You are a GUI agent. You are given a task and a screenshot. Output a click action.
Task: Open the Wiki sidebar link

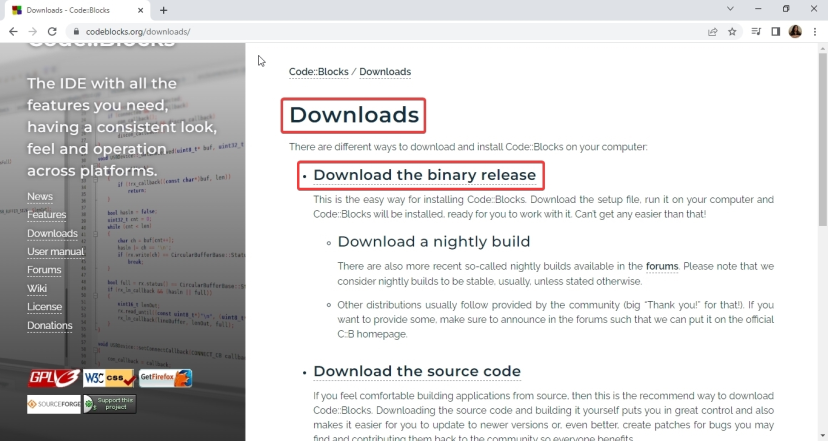(37, 288)
